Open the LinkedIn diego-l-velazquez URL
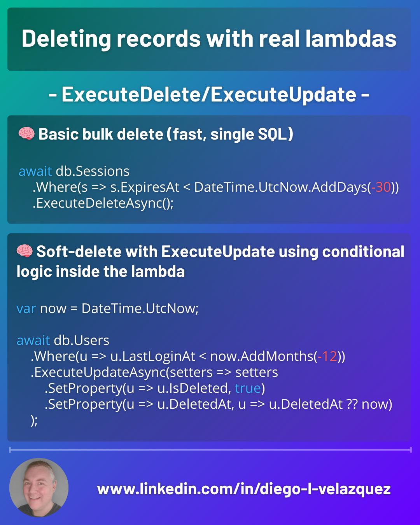Image resolution: width=420 pixels, height=525 pixels. (x=244, y=489)
